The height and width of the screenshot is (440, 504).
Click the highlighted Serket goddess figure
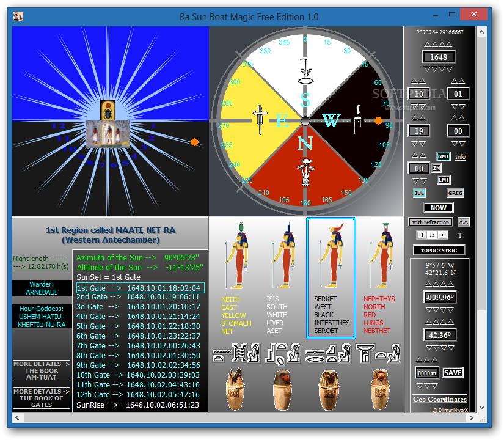(331, 255)
